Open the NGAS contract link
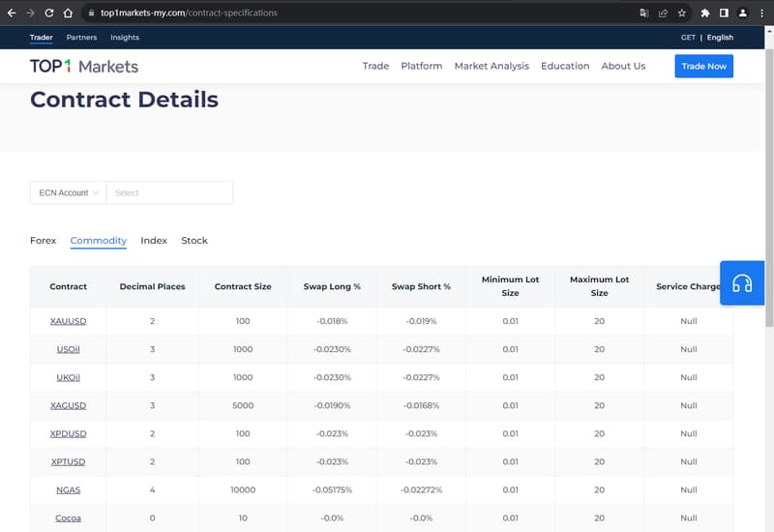774x532 pixels. (x=68, y=490)
